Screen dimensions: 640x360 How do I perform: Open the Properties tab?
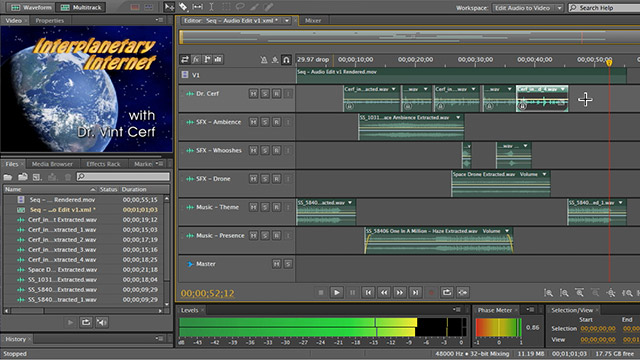pyautogui.click(x=49, y=20)
